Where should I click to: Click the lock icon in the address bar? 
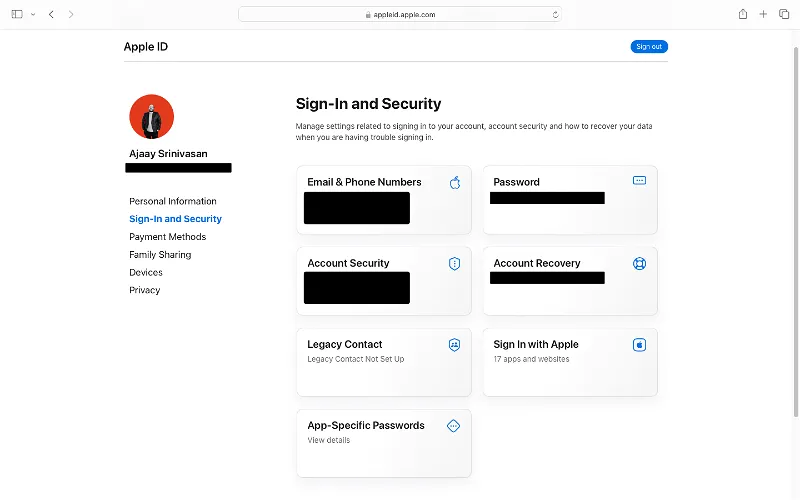(x=368, y=15)
